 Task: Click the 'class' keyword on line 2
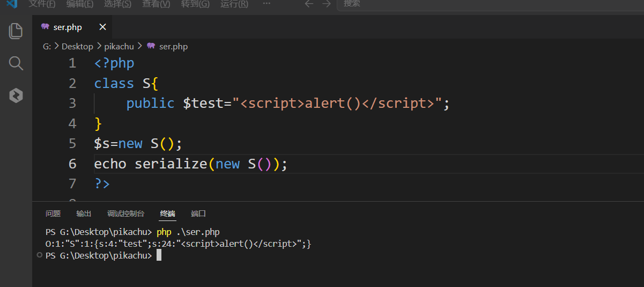[114, 84]
